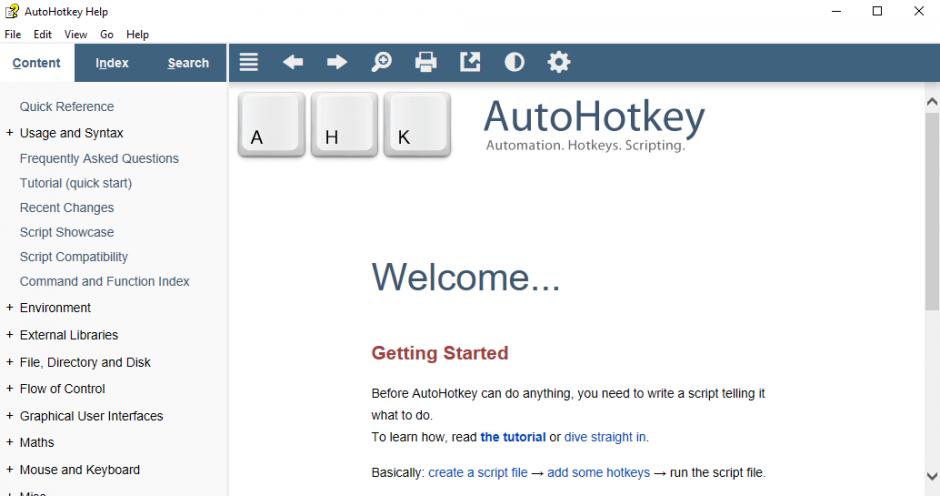Maximize the AutoHotkey Help window
Screen dimensions: 940x496
pos(877,11)
